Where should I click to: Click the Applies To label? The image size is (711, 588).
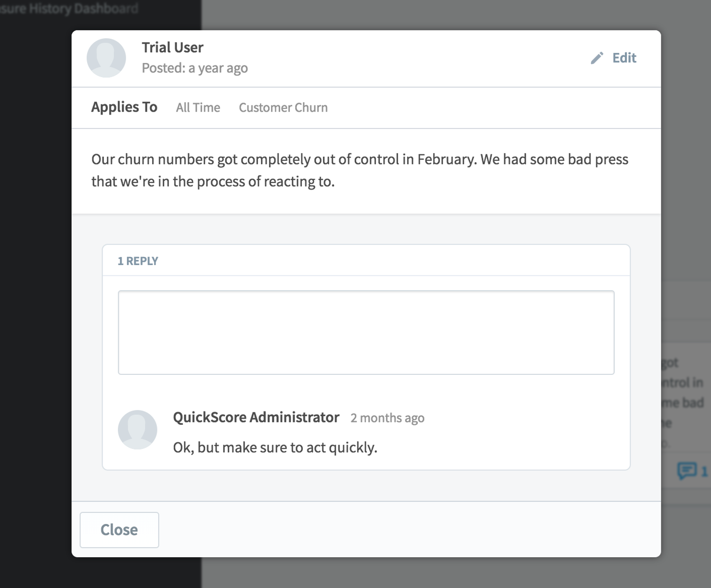[124, 107]
